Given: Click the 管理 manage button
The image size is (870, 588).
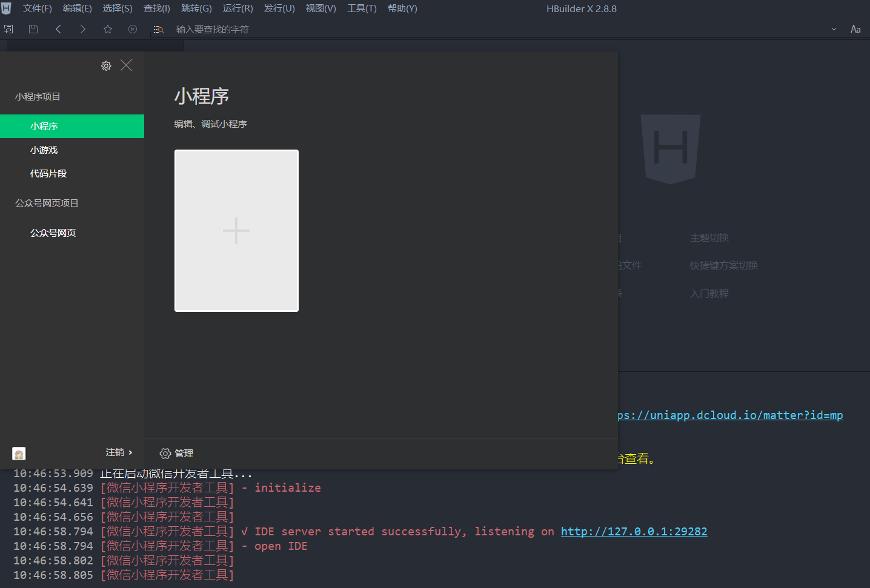Looking at the screenshot, I should 176,453.
